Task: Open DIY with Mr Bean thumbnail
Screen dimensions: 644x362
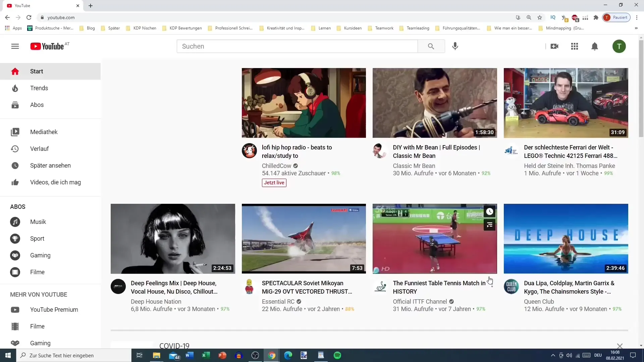Action: pyautogui.click(x=435, y=103)
